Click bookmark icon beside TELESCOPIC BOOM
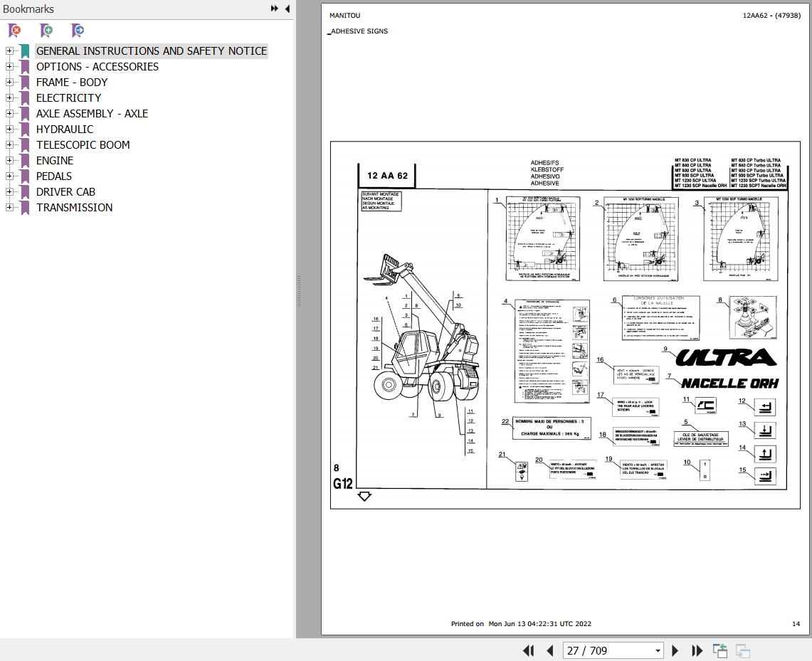Screen dimensions: 812x661 point(24,145)
